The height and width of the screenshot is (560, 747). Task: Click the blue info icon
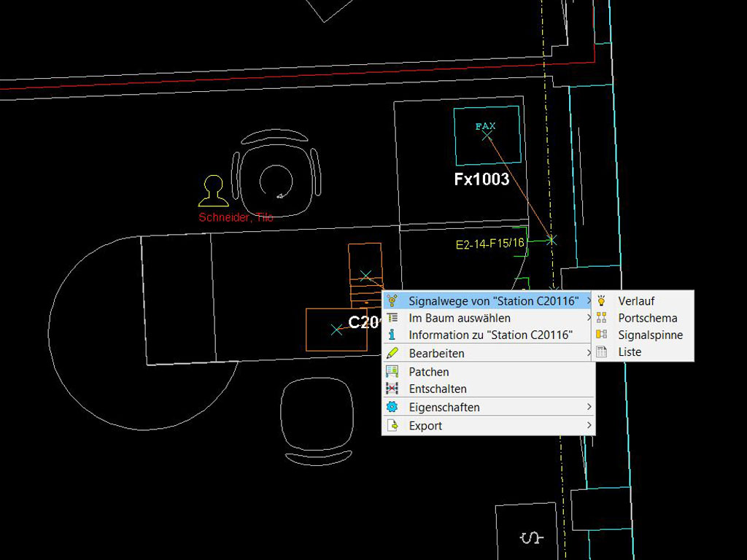point(392,335)
